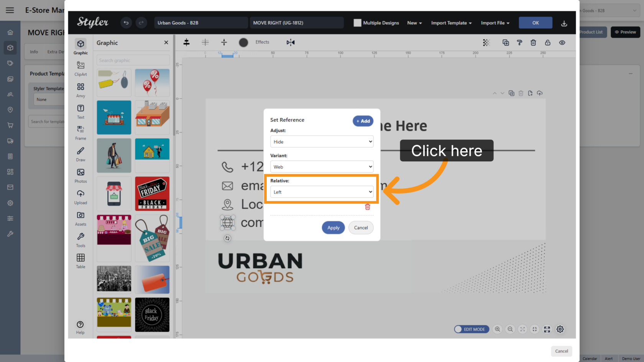Click the Search graphic input field
Image resolution: width=644 pixels, height=362 pixels.
point(133,60)
